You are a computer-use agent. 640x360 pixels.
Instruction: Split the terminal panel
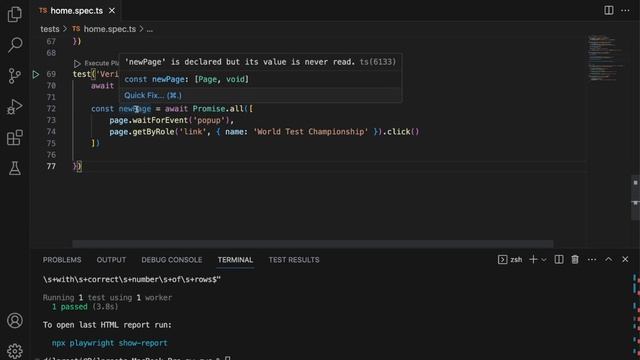[x=559, y=260]
